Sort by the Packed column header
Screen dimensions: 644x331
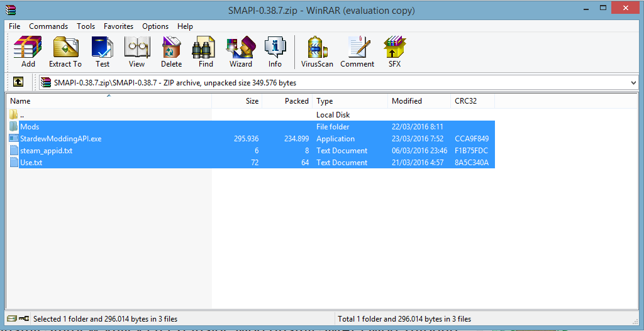tap(287, 101)
